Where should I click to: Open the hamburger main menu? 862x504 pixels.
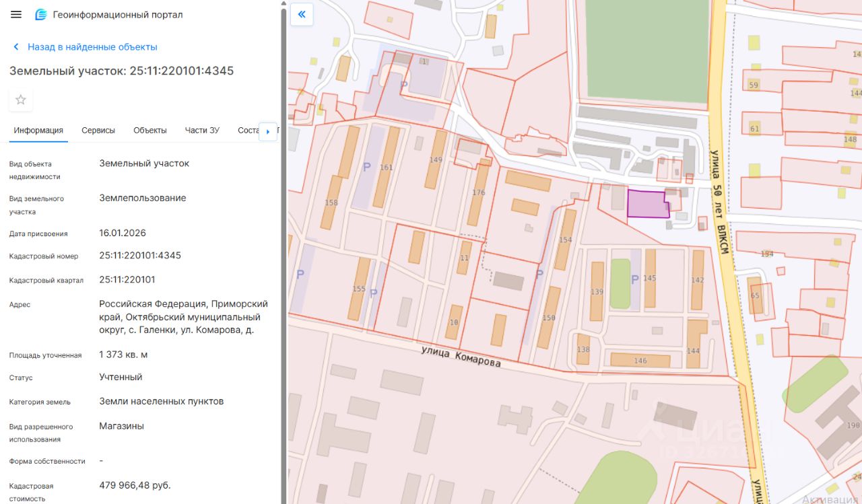[16, 15]
